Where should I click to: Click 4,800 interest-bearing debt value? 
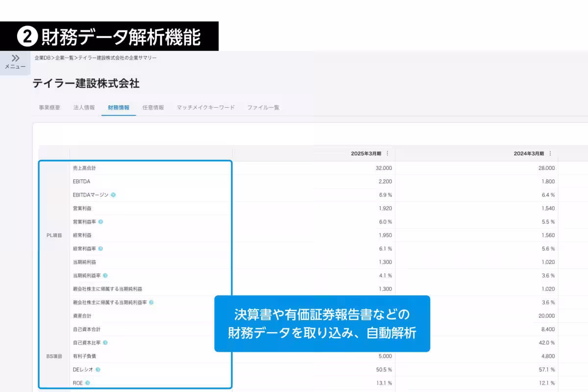click(548, 356)
